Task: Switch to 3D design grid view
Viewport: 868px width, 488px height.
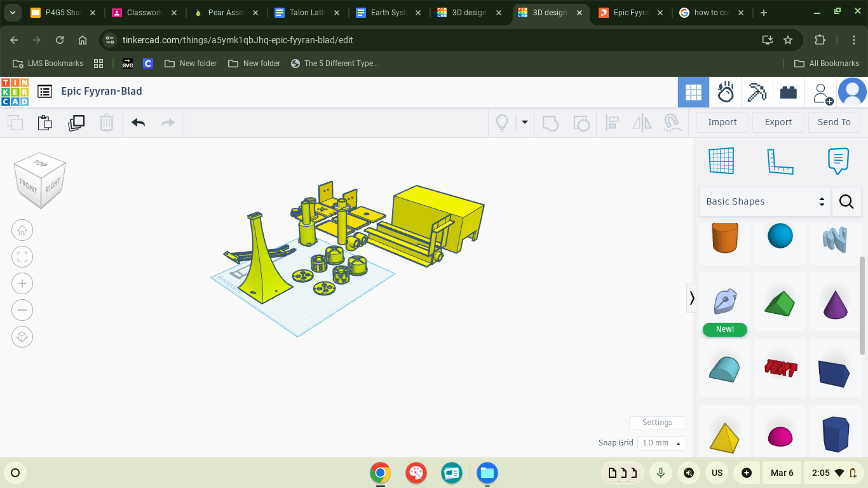Action: (x=693, y=93)
